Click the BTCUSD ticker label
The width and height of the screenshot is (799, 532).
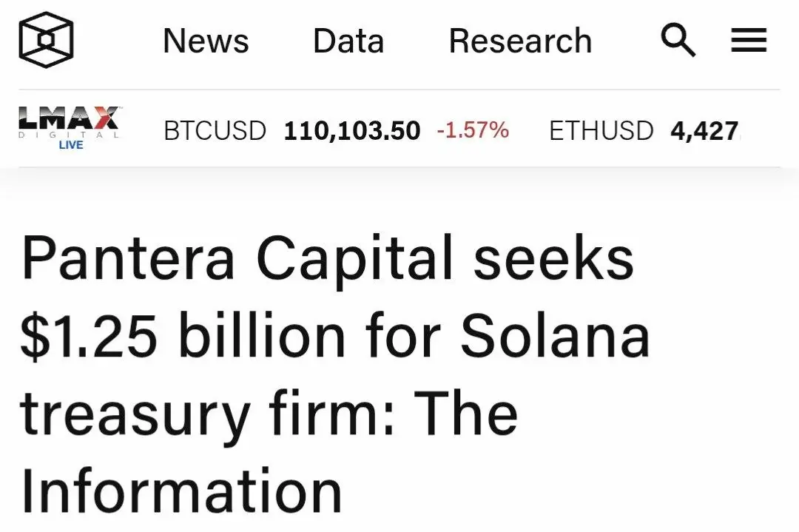(215, 130)
